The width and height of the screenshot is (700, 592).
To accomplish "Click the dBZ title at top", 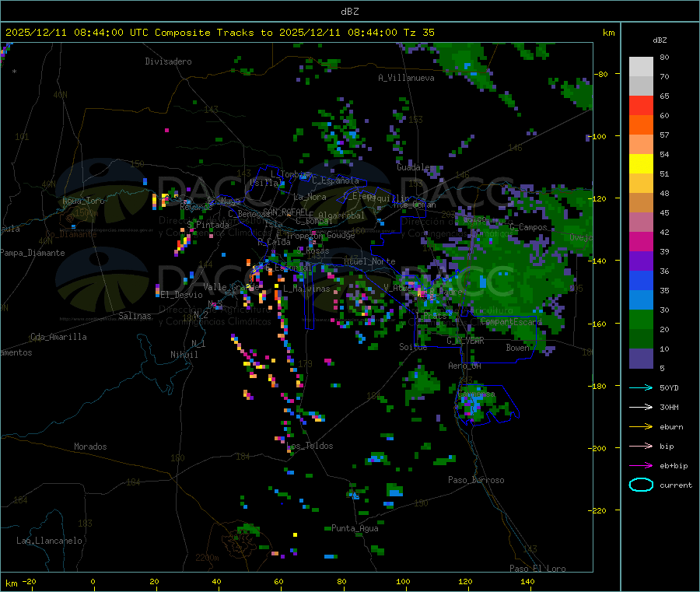I will [349, 12].
